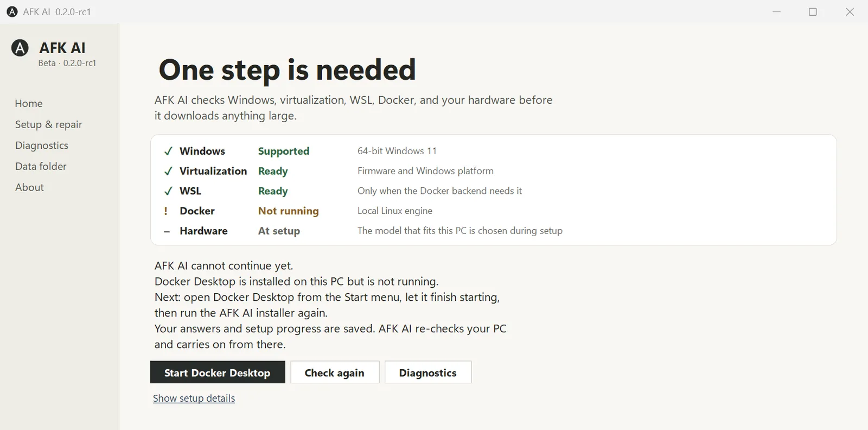
Task: Click the AFK AI logo in sidebar
Action: click(20, 48)
